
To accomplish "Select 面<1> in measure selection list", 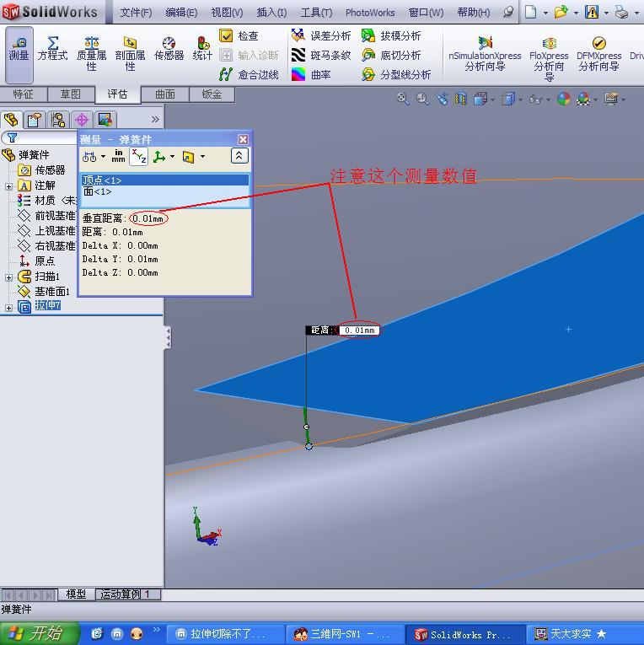I will [165, 191].
